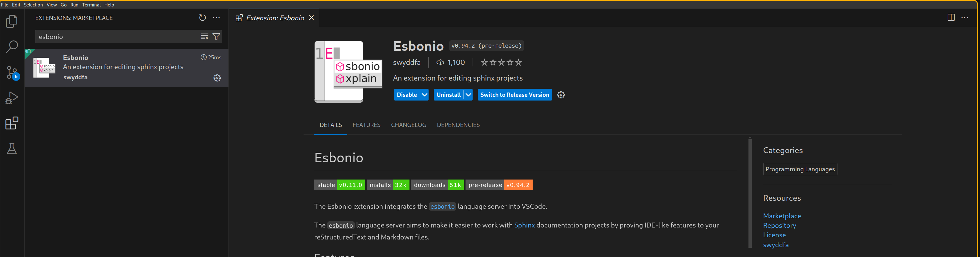Viewport: 980px width, 257px height.
Task: Open the Search view in activity bar
Action: pos(12,47)
